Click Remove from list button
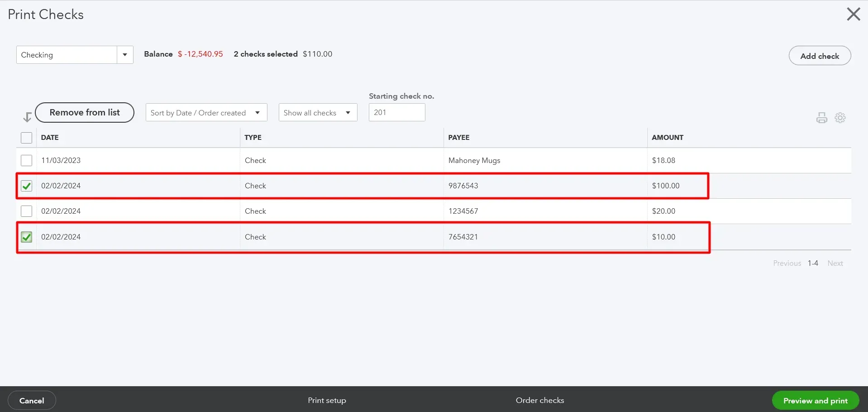 (85, 112)
